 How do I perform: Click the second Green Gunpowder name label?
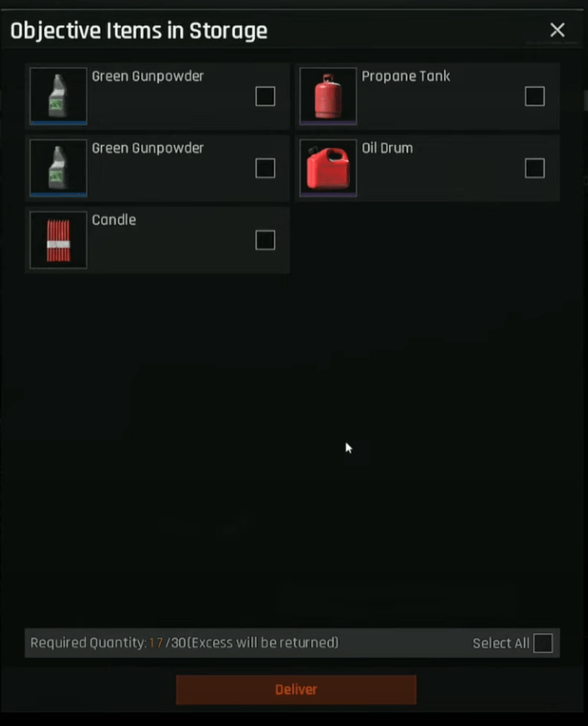[x=147, y=148]
